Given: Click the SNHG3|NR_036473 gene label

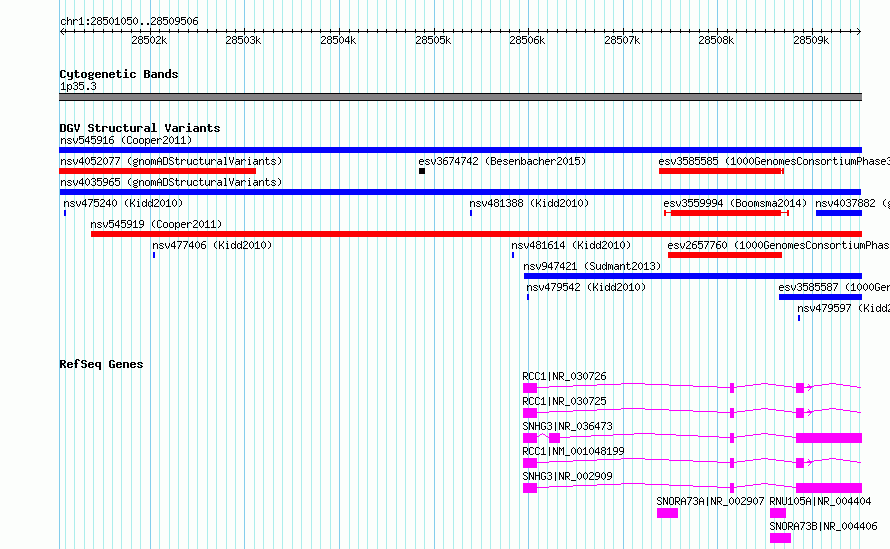Looking at the screenshot, I should click(x=568, y=426).
